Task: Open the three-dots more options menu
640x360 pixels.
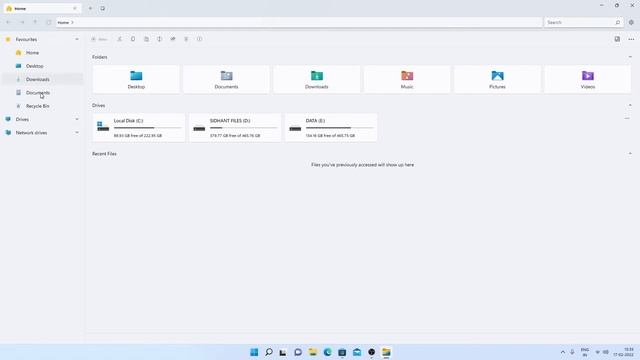Action: 631,39
